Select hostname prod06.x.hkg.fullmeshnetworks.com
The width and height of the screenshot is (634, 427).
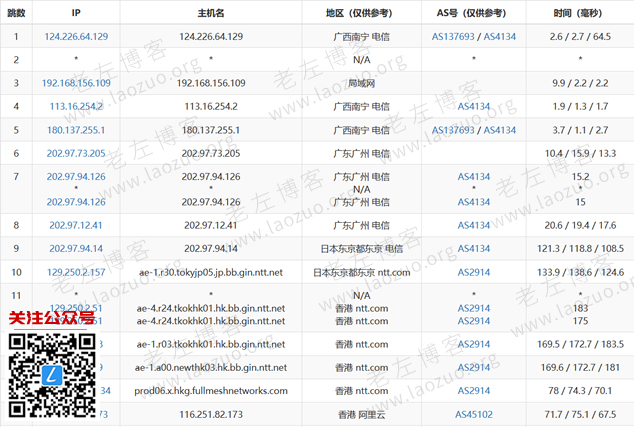tap(211, 391)
